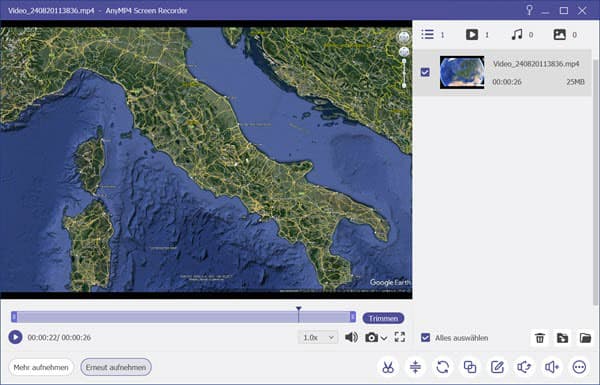Open the compress video tool icon
This screenshot has width=600, height=385.
415,367
